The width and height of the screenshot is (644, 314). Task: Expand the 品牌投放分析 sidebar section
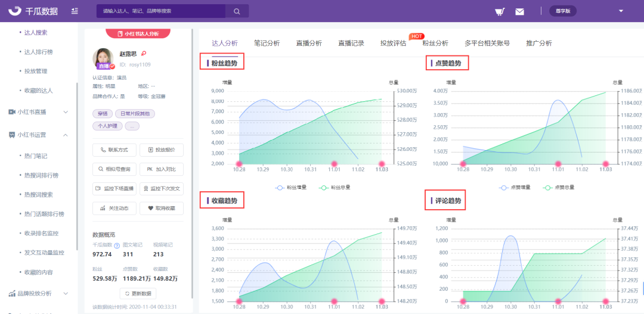click(66, 294)
